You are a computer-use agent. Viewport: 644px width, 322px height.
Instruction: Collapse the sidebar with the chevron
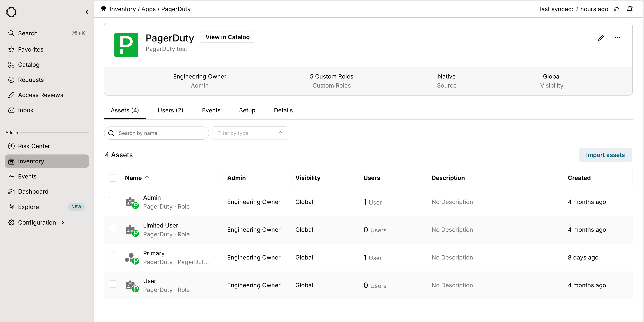pyautogui.click(x=87, y=12)
